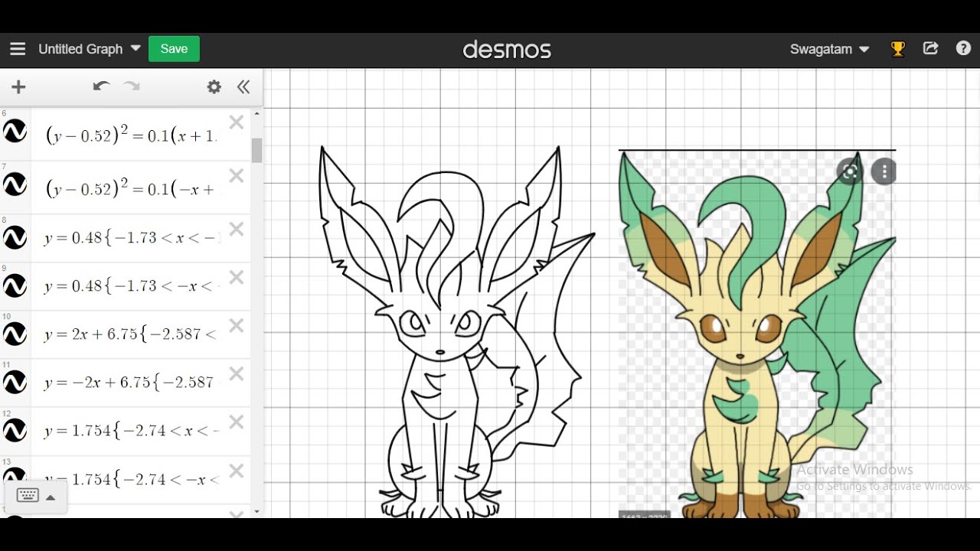This screenshot has height=551, width=980.
Task: Toggle visibility of expression 8 curve icon
Action: click(15, 239)
